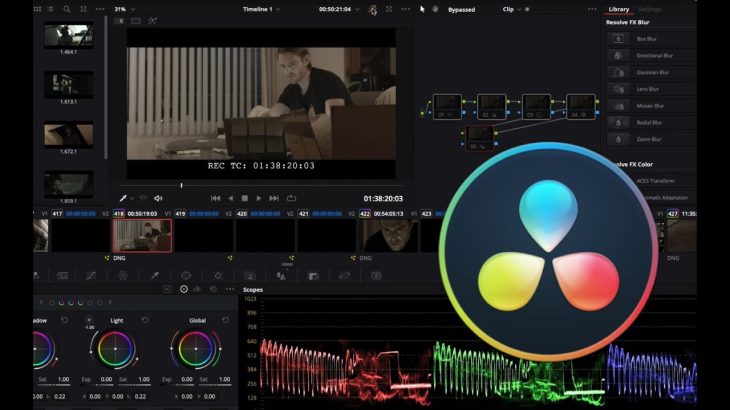Adjust the Light color wheel center
730x410 pixels.
115,349
